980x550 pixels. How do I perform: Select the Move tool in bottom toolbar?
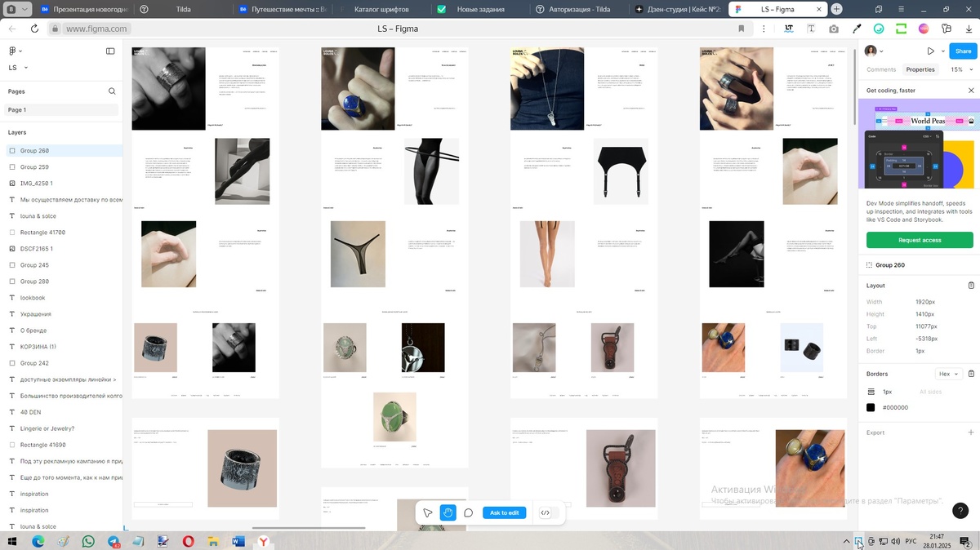click(427, 513)
